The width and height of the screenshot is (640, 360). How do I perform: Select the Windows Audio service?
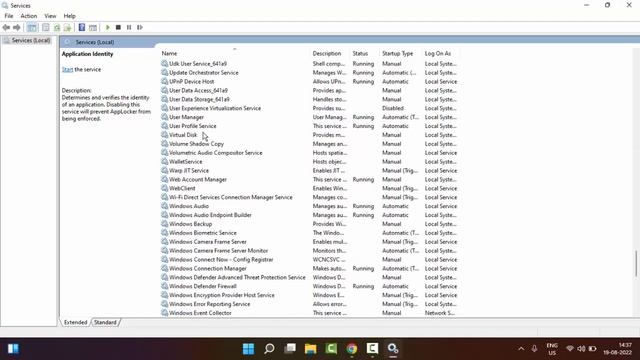point(189,206)
